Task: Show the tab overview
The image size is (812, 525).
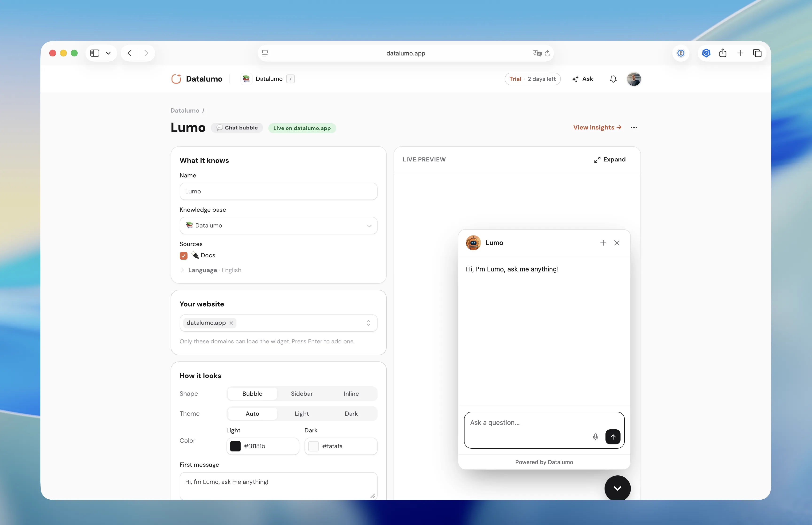Action: coord(757,53)
